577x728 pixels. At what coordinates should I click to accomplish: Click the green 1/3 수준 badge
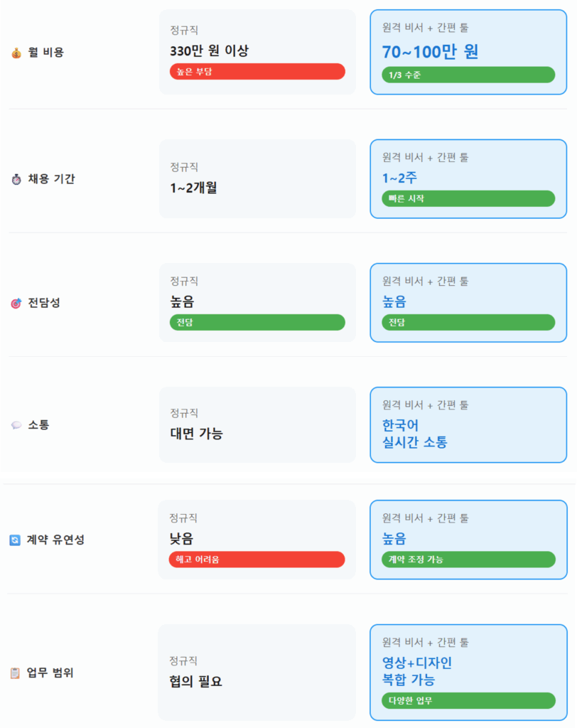(x=468, y=75)
